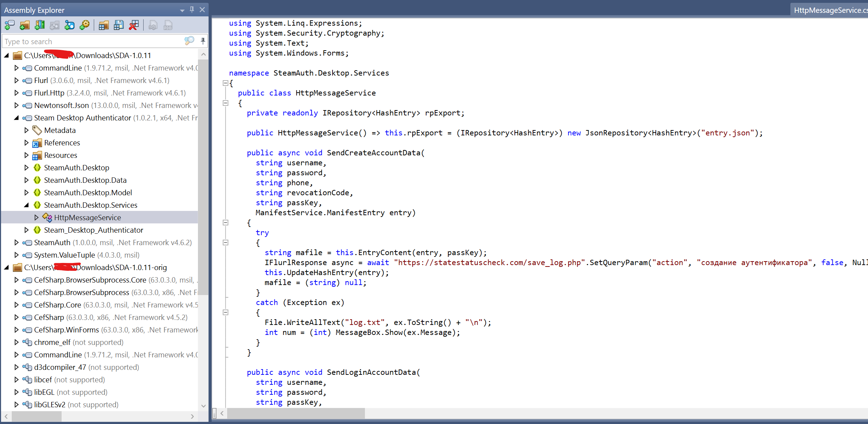This screenshot has height=424, width=868.
Task: Select the SteamAuth.Desktop.Data namespace row
Action: pos(100,180)
